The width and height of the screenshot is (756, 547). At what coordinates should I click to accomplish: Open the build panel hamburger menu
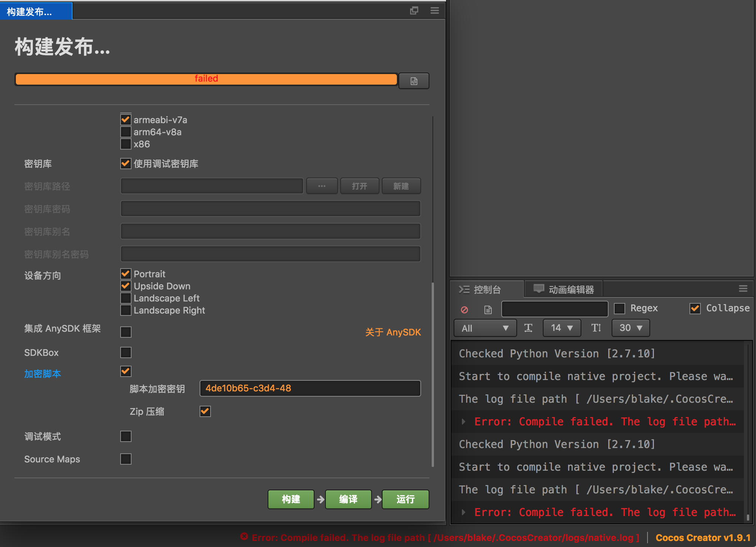(x=435, y=11)
